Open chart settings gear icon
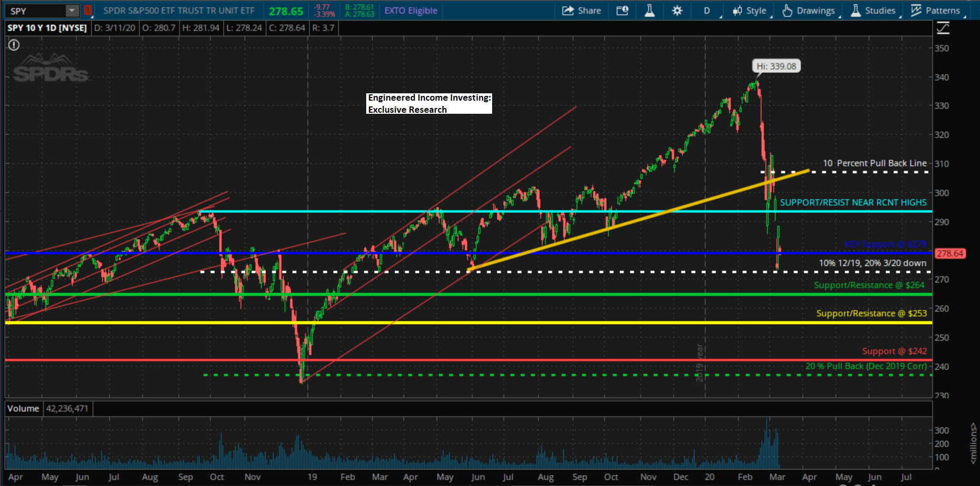Image resolution: width=980 pixels, height=486 pixels. click(677, 10)
